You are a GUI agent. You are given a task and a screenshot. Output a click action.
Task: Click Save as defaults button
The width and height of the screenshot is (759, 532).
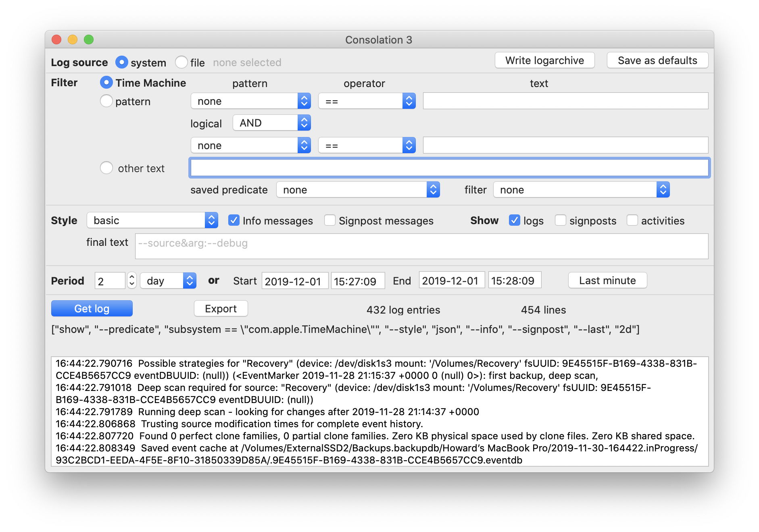pos(657,60)
